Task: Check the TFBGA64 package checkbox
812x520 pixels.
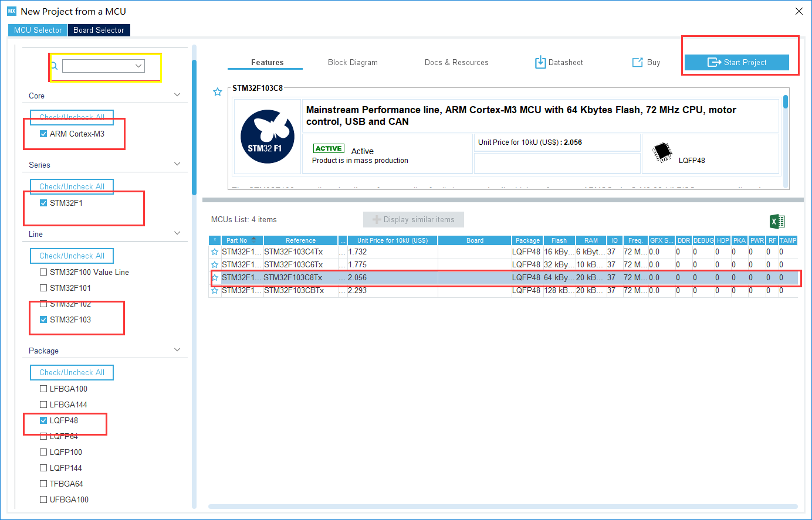Action: pos(43,484)
